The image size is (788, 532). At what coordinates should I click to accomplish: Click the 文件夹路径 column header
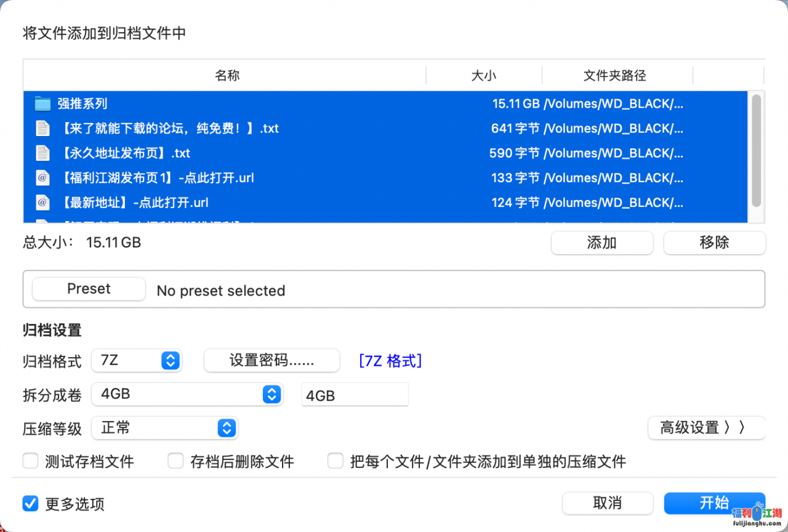pos(614,76)
